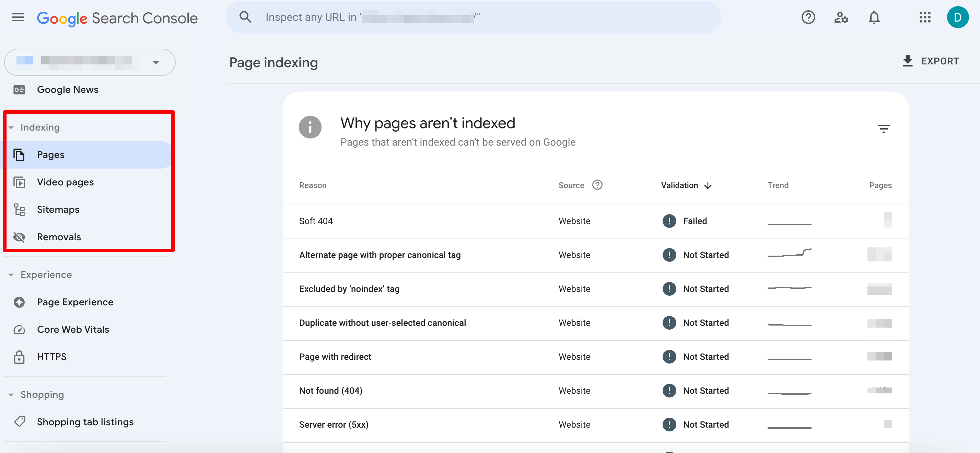This screenshot has width=980, height=453.
Task: Toggle the hamburger menu icon
Action: pyautogui.click(x=17, y=17)
